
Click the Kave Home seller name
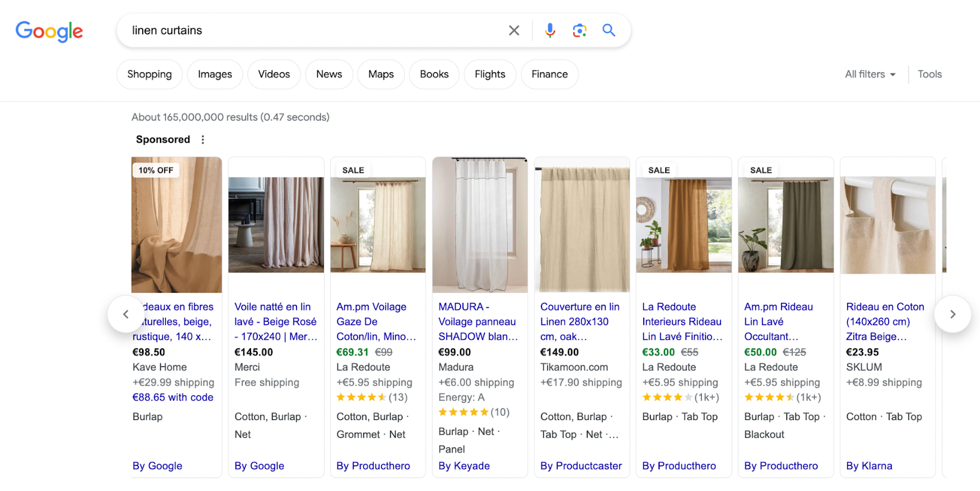[x=160, y=367]
